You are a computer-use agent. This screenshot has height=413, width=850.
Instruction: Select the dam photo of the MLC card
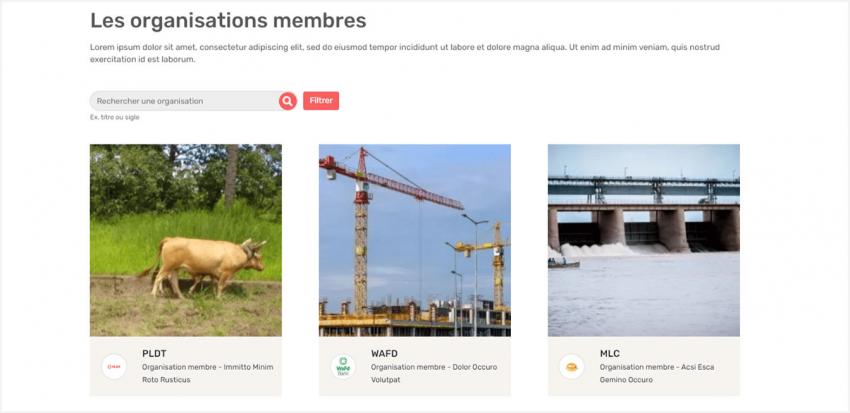click(x=644, y=240)
